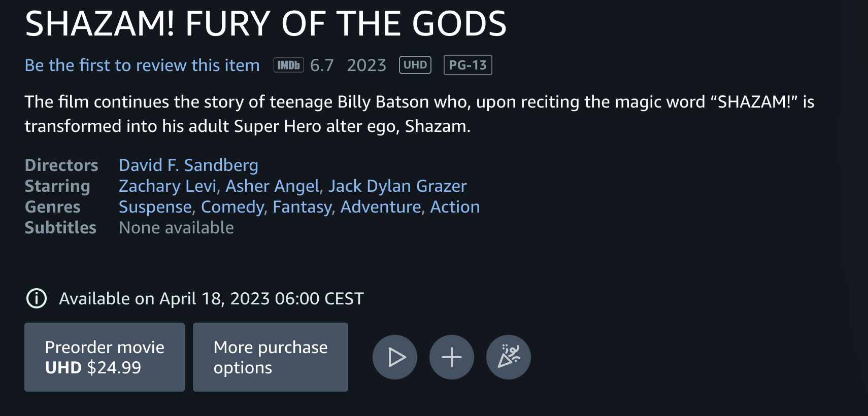This screenshot has height=416, width=868.
Task: Browse the Action genre
Action: [455, 207]
